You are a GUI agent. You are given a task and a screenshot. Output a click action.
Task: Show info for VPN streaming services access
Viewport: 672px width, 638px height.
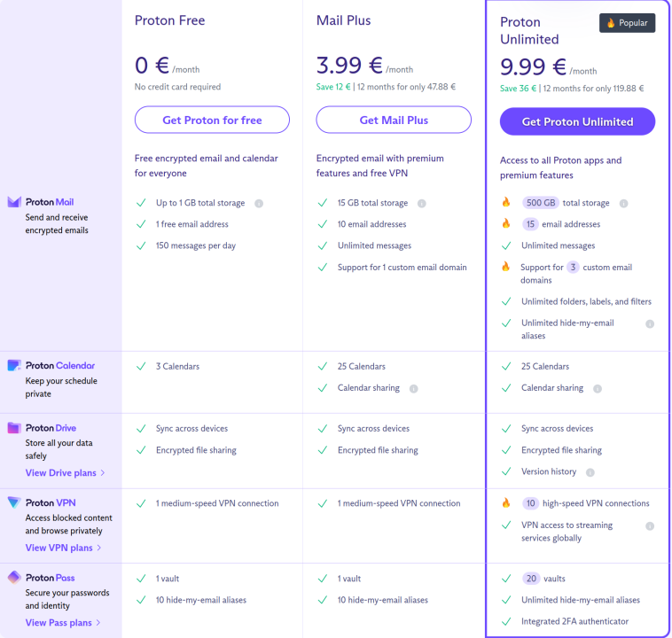click(x=650, y=525)
